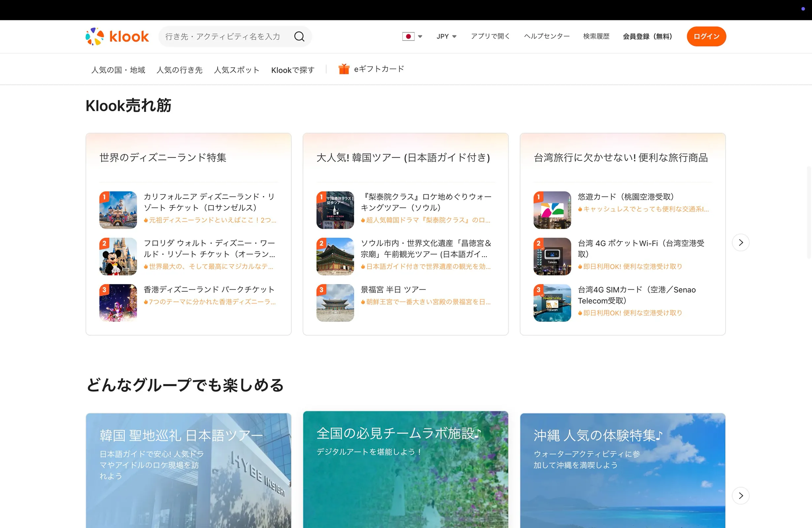This screenshot has height=528, width=812.
Task: Open カリフォルニア ディズニーランド・リゾート チケット
Action: pyautogui.click(x=209, y=202)
